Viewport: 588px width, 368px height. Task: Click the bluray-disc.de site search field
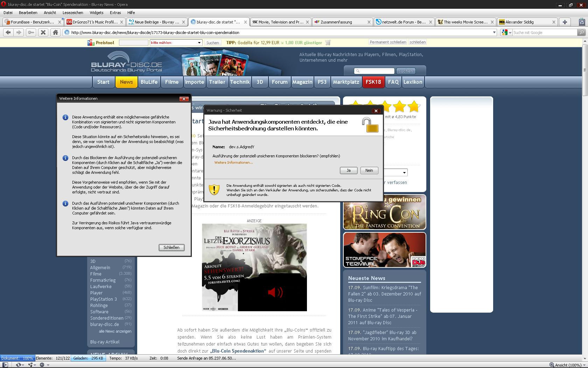coord(374,71)
